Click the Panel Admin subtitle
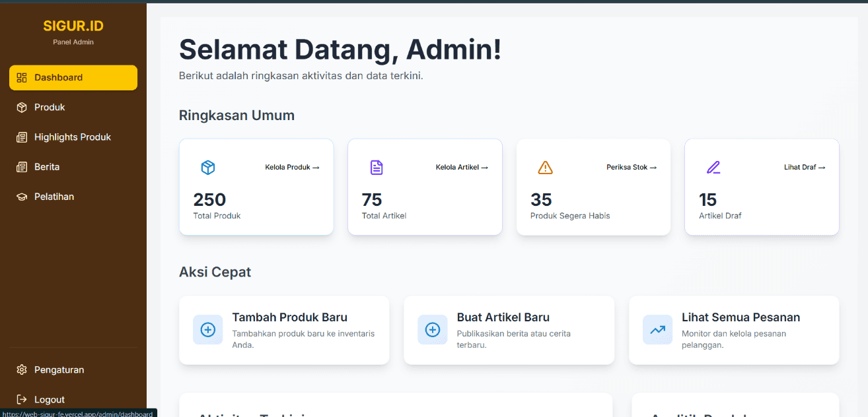 coord(73,42)
